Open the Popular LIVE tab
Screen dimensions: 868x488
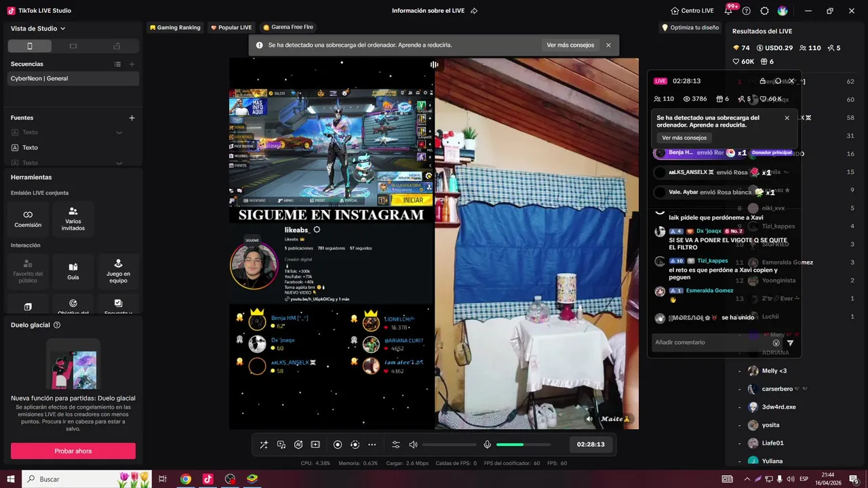231,28
